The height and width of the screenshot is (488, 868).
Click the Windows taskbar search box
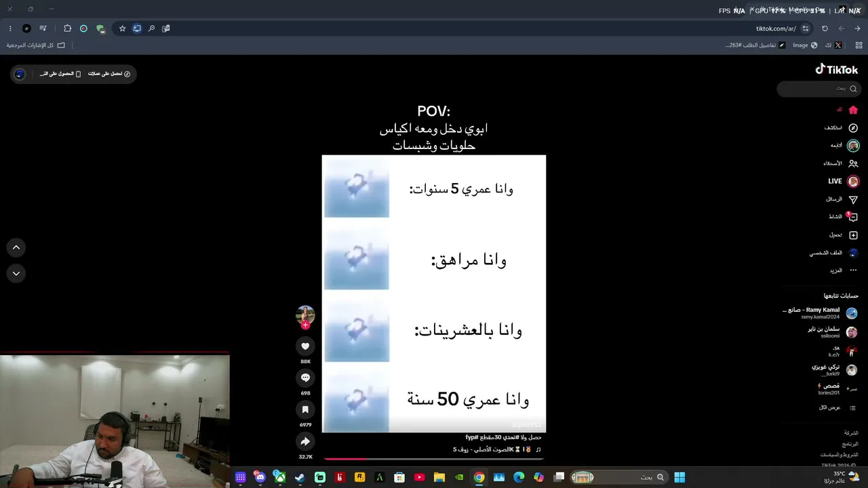point(618,477)
